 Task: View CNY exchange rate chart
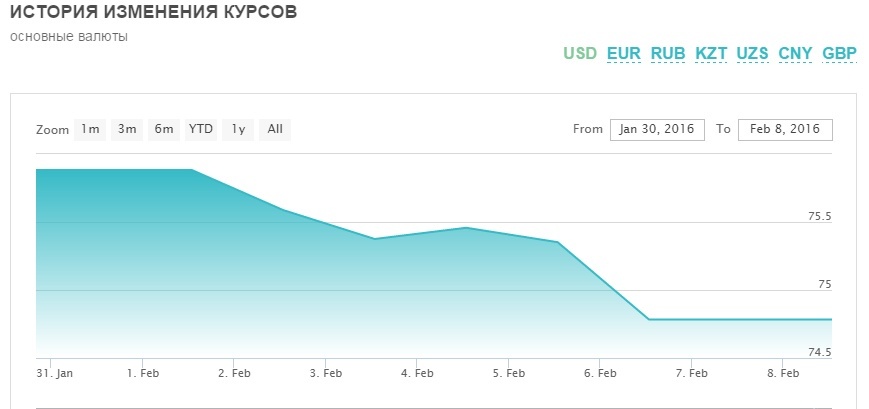click(x=795, y=54)
